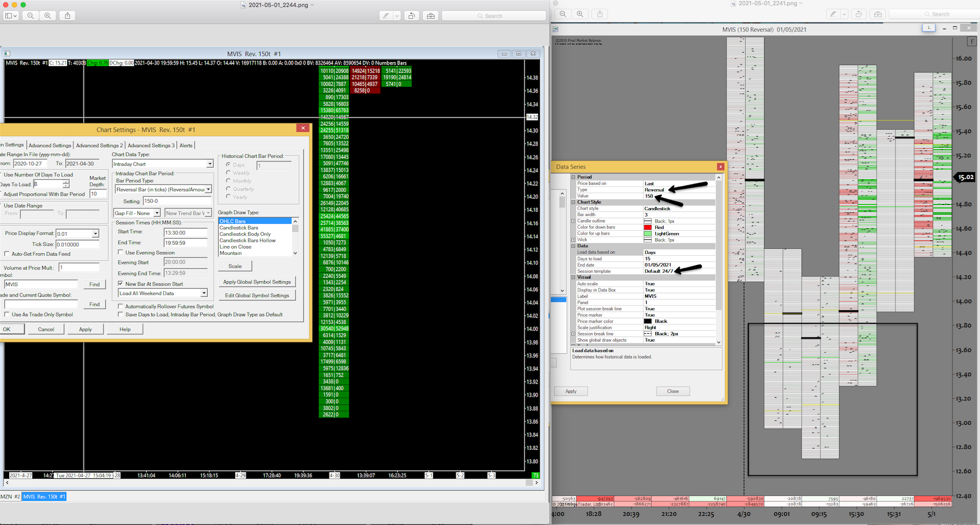Open the Alerts tab

point(186,145)
